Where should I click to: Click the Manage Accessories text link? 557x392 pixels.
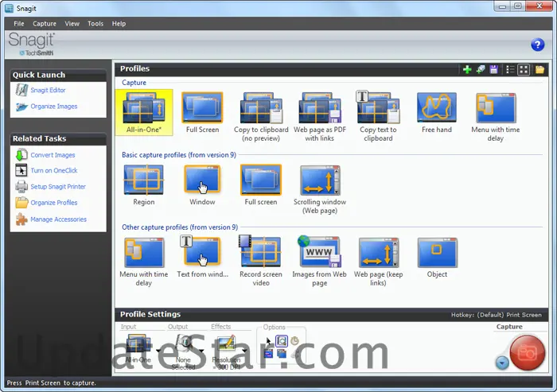tap(58, 219)
